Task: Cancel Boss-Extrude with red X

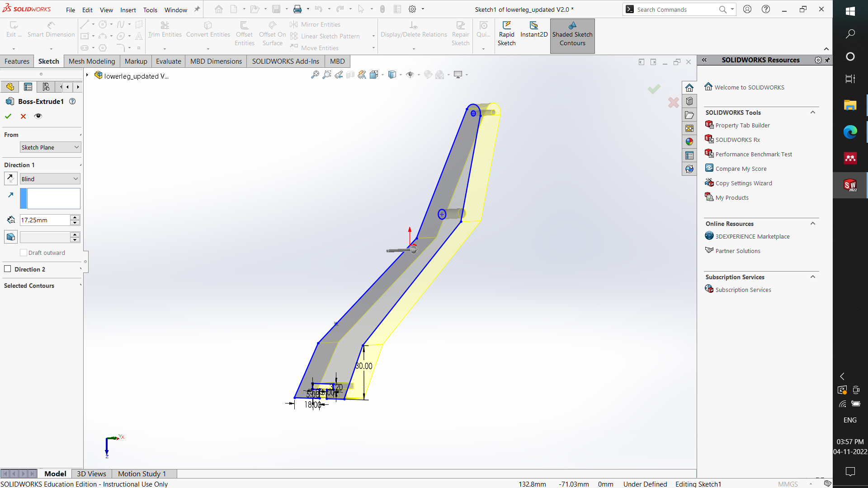Action: point(23,116)
